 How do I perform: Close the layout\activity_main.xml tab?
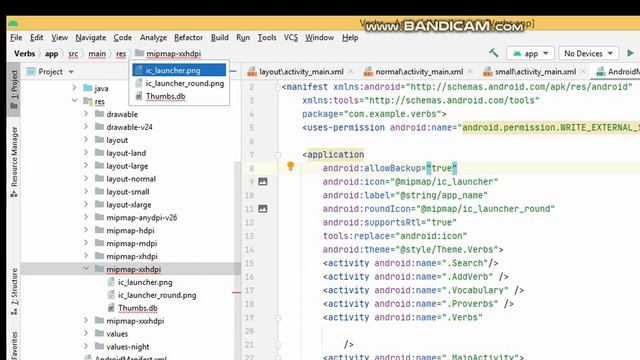click(x=351, y=71)
